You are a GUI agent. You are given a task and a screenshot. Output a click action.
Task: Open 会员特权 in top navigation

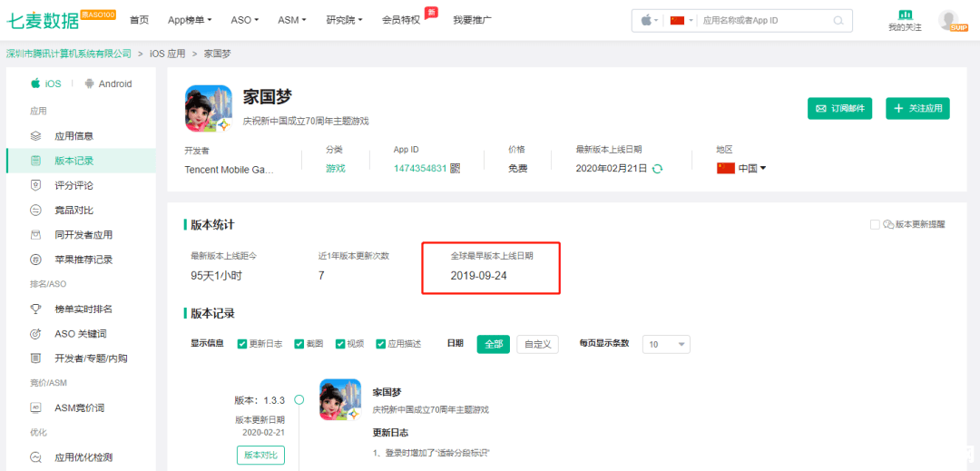pyautogui.click(x=401, y=20)
